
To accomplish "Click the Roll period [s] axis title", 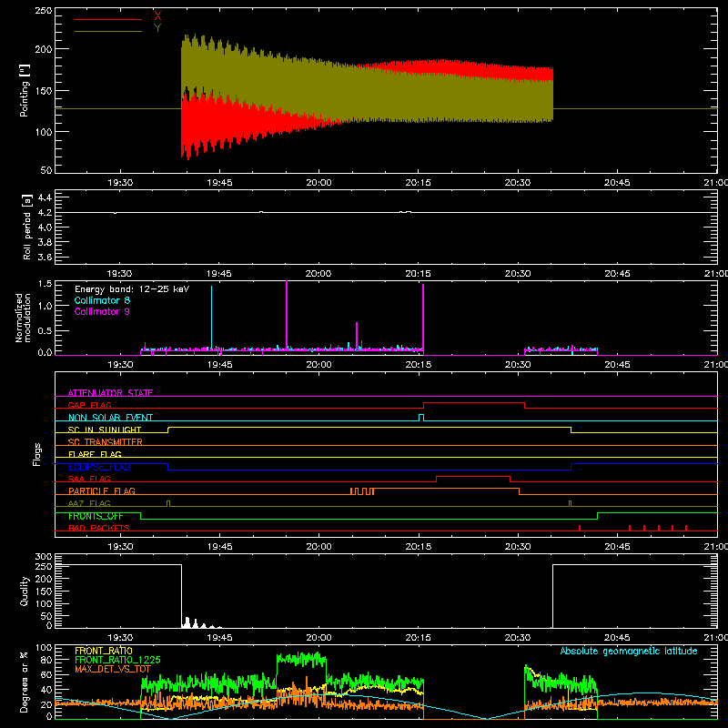I will click(27, 227).
